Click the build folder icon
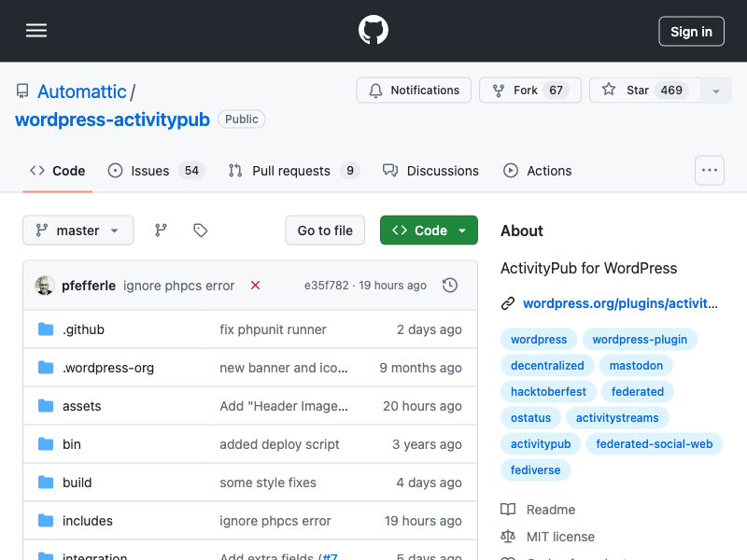This screenshot has height=560, width=747. (46, 482)
